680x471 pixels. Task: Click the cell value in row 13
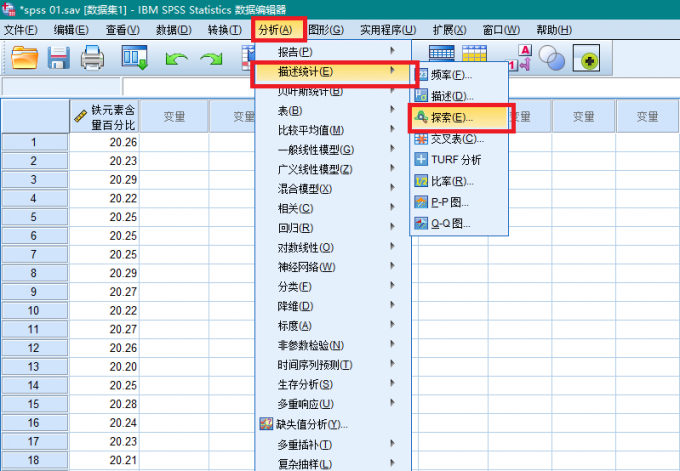(104, 366)
